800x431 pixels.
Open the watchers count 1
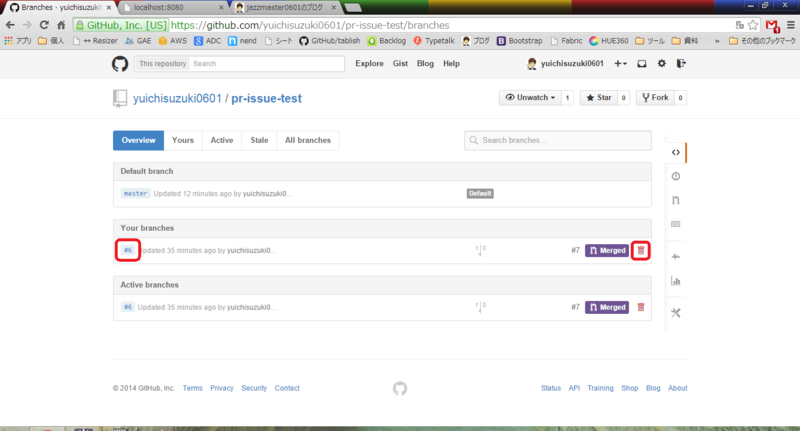tap(567, 97)
